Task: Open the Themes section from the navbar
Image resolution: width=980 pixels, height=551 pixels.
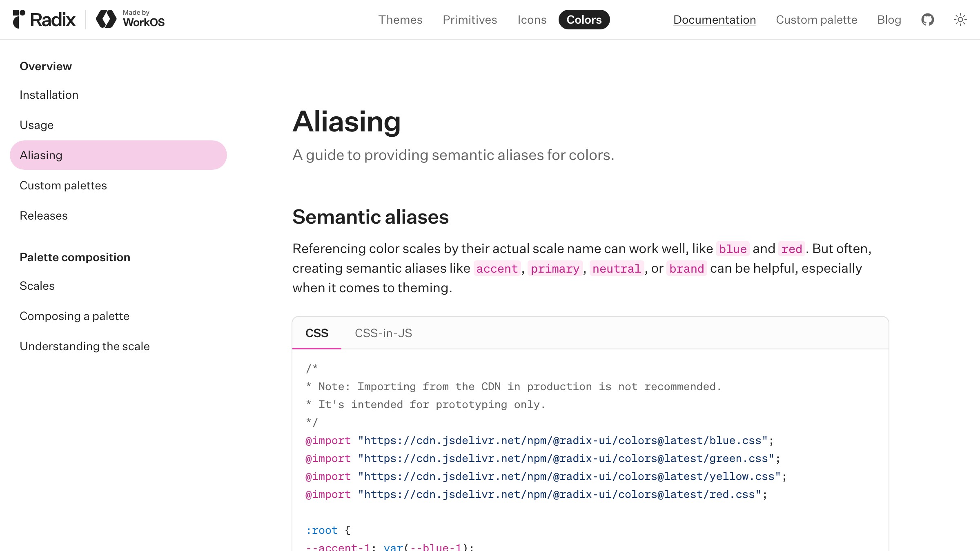Action: (x=400, y=20)
